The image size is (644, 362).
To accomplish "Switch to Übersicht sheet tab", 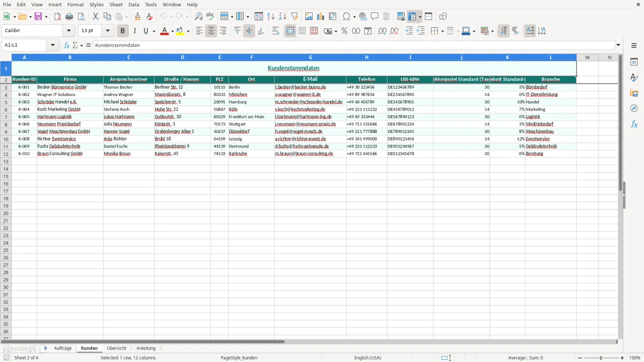I will click(x=116, y=348).
